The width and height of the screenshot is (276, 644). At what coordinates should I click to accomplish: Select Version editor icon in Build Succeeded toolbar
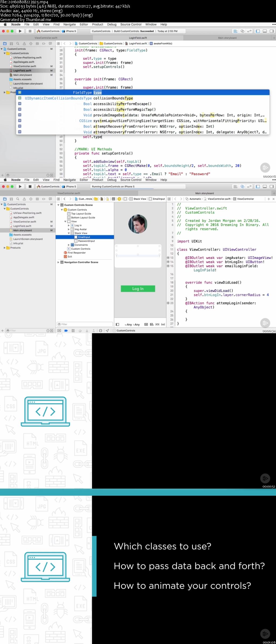pyautogui.click(x=249, y=31)
